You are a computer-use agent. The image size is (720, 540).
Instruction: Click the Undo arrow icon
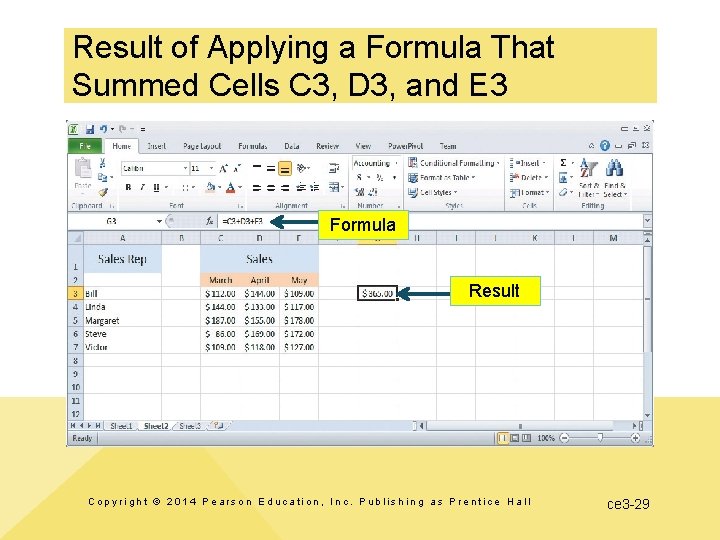click(104, 129)
